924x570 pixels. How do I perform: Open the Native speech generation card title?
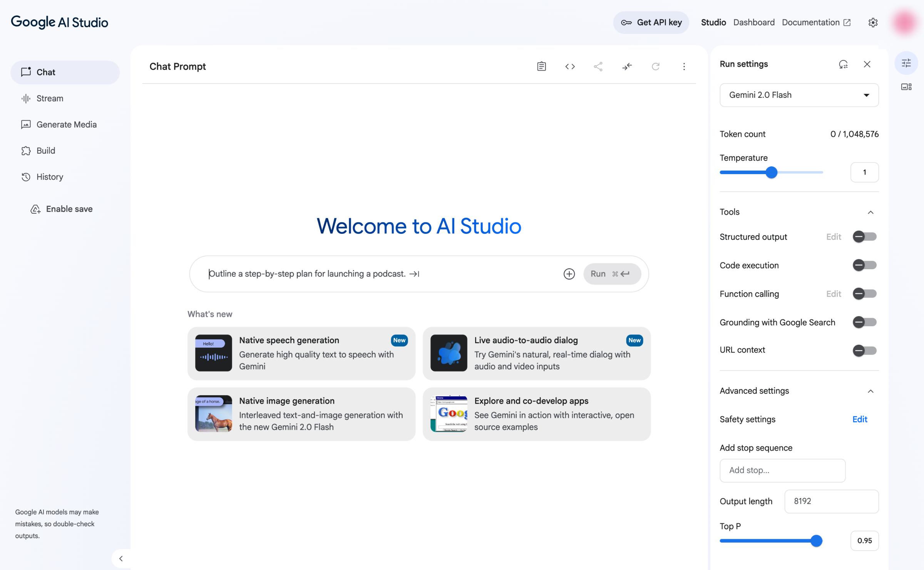click(x=289, y=340)
